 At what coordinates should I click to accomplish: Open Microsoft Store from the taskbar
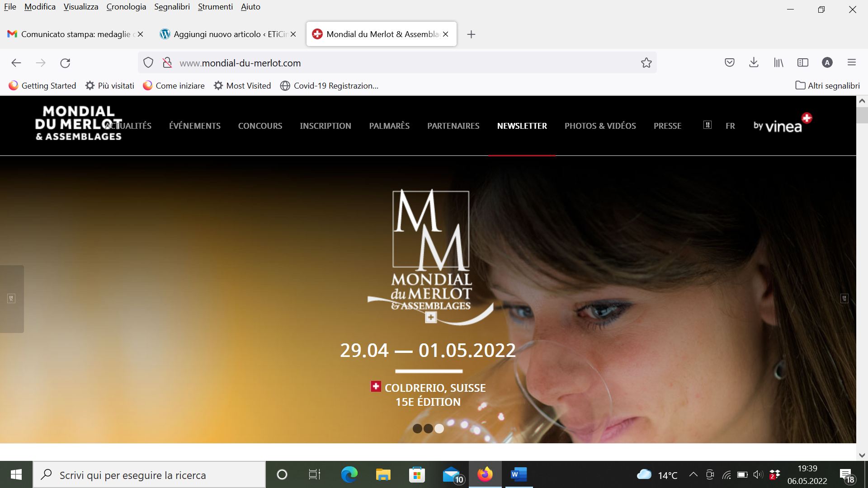click(417, 474)
